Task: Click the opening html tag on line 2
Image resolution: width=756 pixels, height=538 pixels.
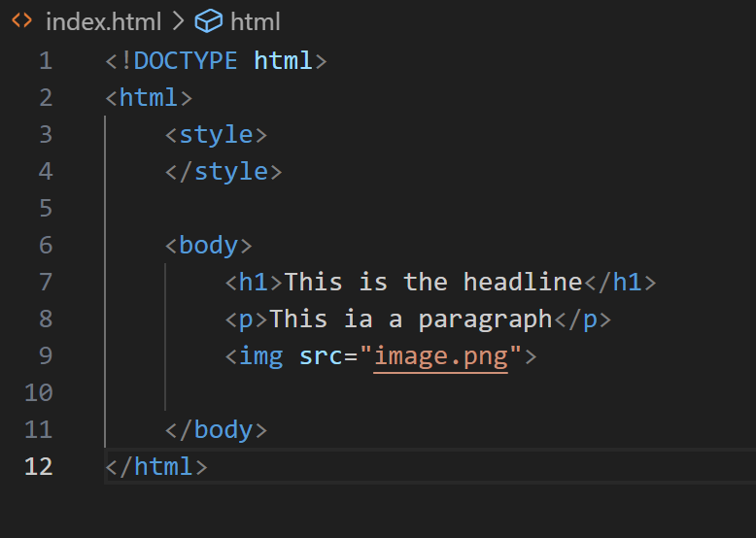Action: point(149,98)
